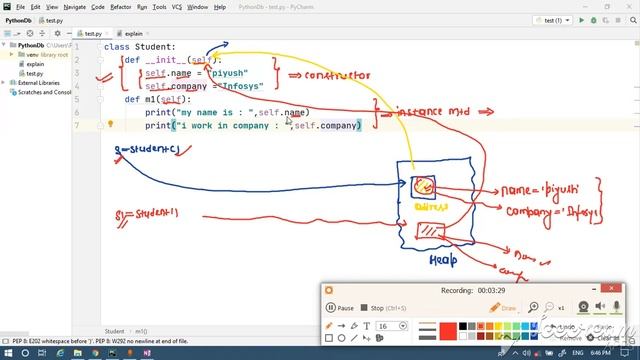The image size is (640, 360).
Task: Choose the thinnest line width
Action: tap(427, 324)
